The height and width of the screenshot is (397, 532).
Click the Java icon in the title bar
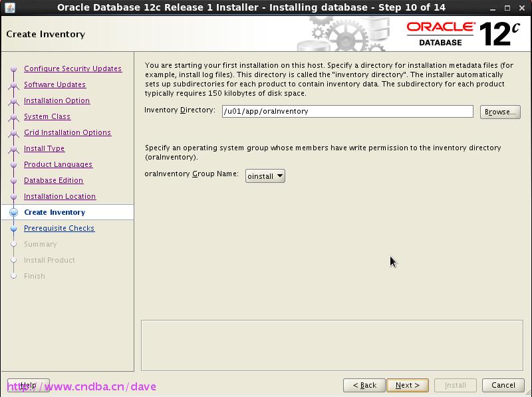coord(10,7)
